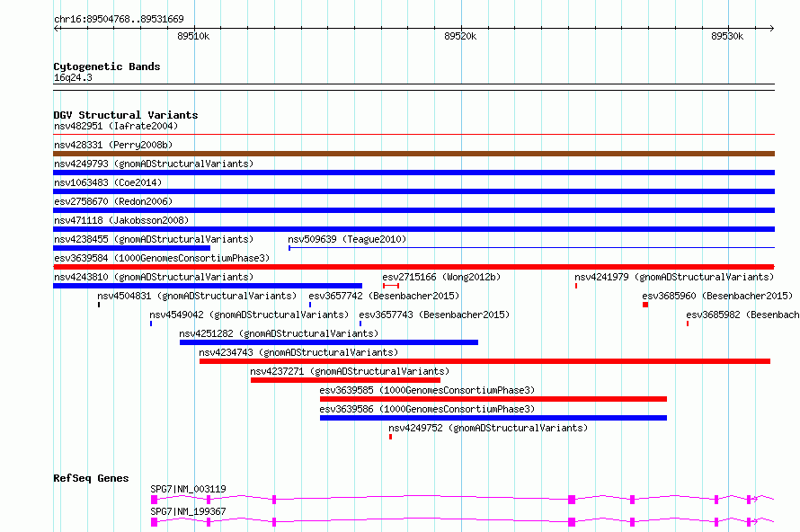Image resolution: width=800 pixels, height=532 pixels.
Task: Click the blue nsv4251282 gnomAD variant bar
Action: [x=329, y=342]
